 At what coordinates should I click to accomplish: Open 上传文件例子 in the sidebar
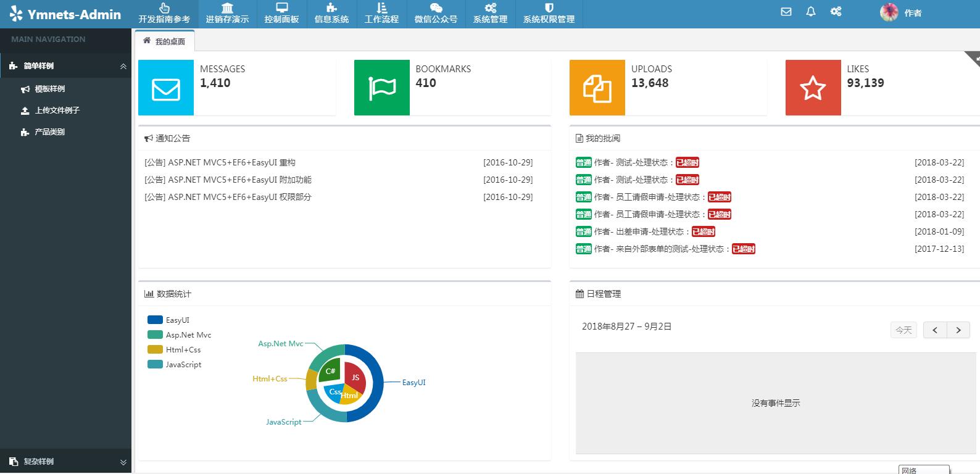click(x=57, y=110)
